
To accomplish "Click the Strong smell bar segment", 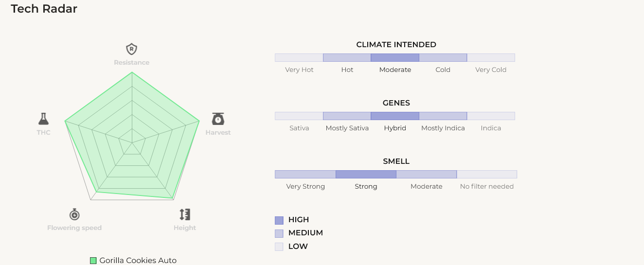I will (x=366, y=175).
